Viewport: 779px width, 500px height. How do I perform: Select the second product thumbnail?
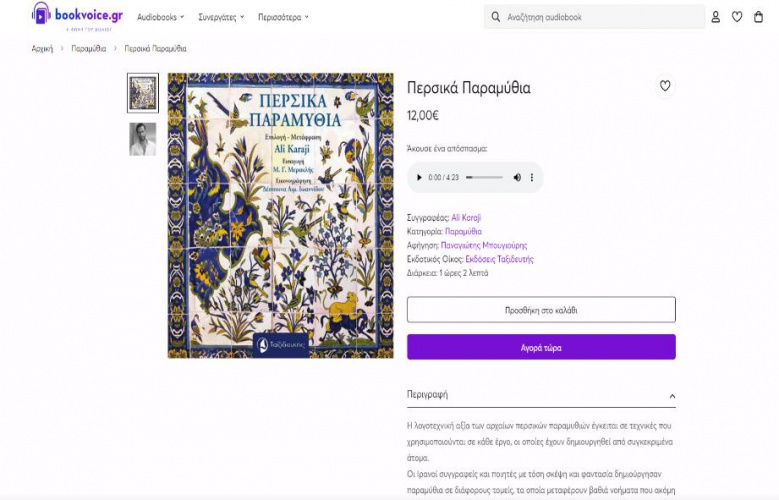[x=143, y=139]
